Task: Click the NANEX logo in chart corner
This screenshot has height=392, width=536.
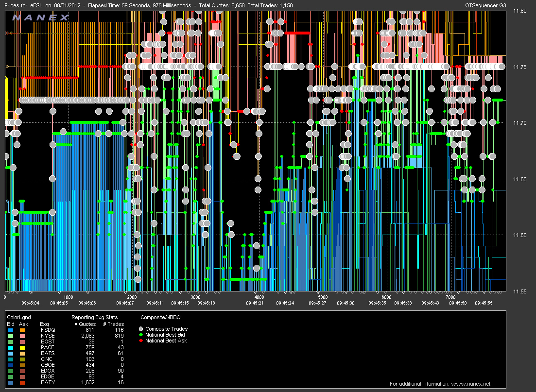Action: [x=41, y=18]
